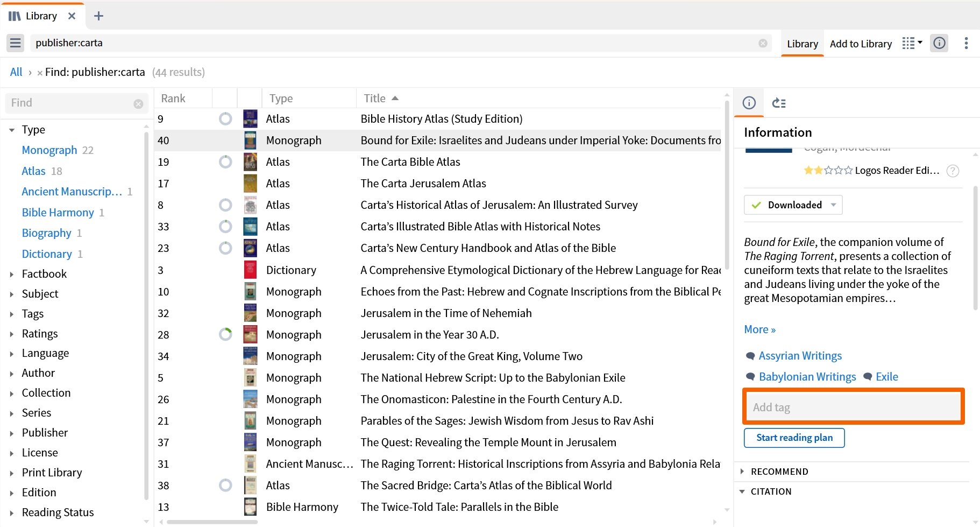This screenshot has height=527, width=980.
Task: Click cover icon of The Raging Torrent
Action: pos(250,464)
